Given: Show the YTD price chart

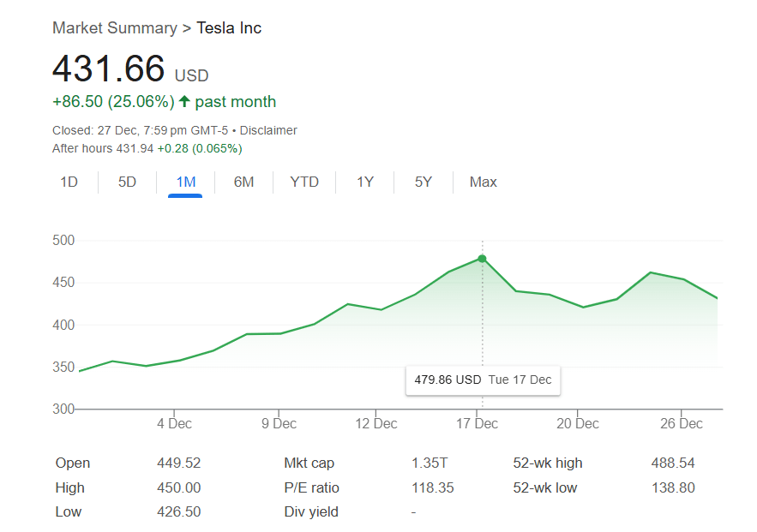Looking at the screenshot, I should pyautogui.click(x=304, y=182).
